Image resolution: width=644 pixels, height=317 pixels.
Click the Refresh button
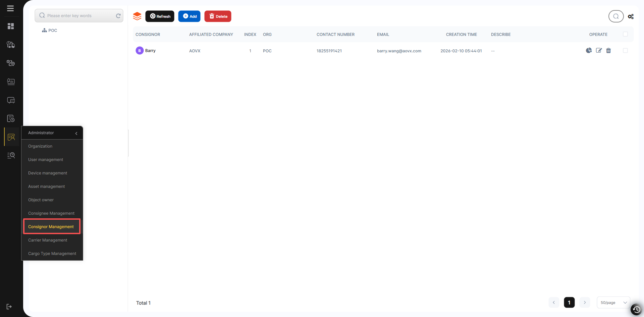160,16
